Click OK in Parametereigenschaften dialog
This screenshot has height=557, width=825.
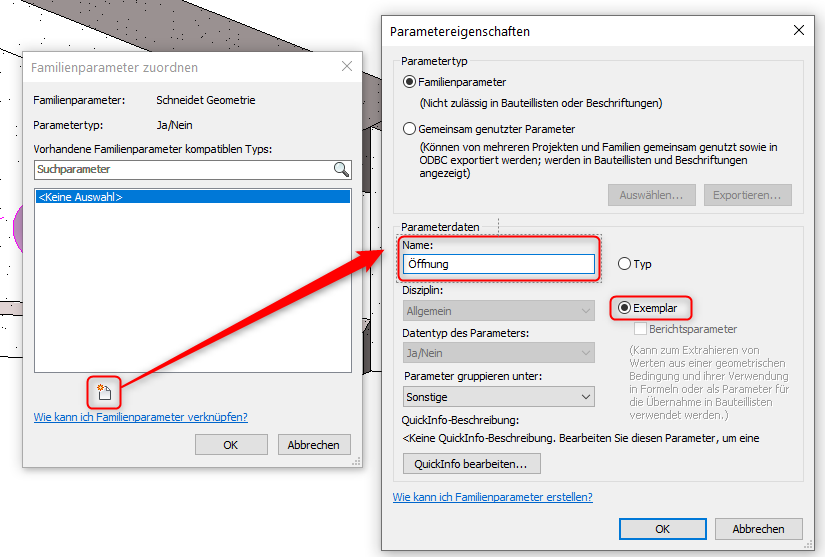point(662,529)
